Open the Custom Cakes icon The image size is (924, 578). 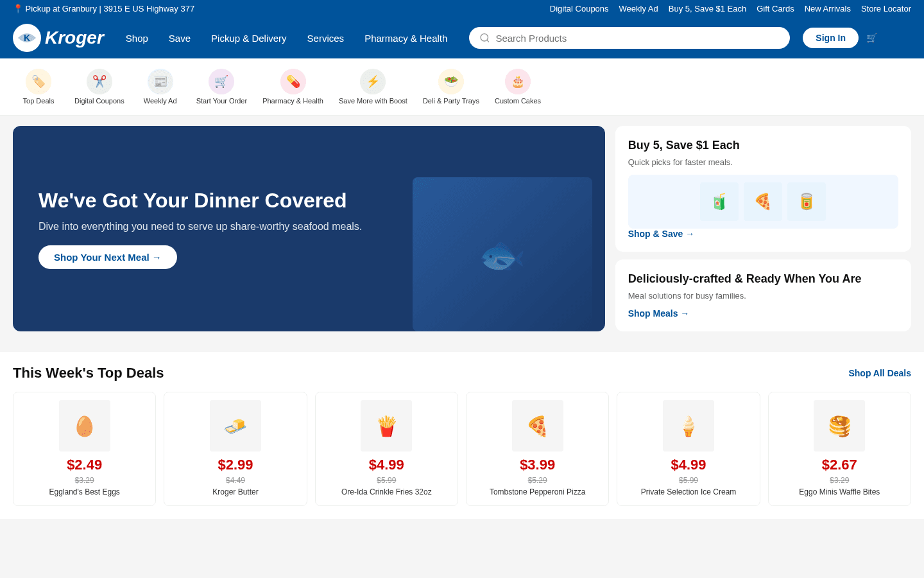tap(517, 82)
